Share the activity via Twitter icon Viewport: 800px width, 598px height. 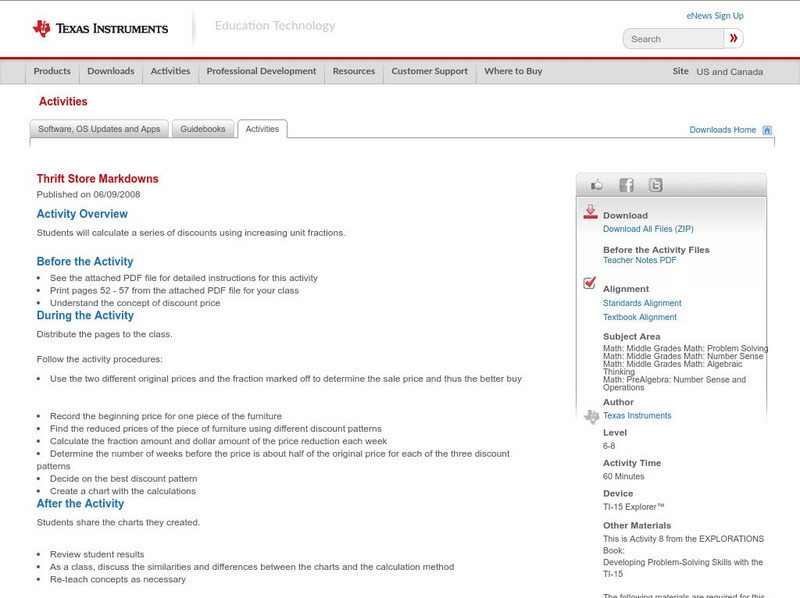click(655, 185)
